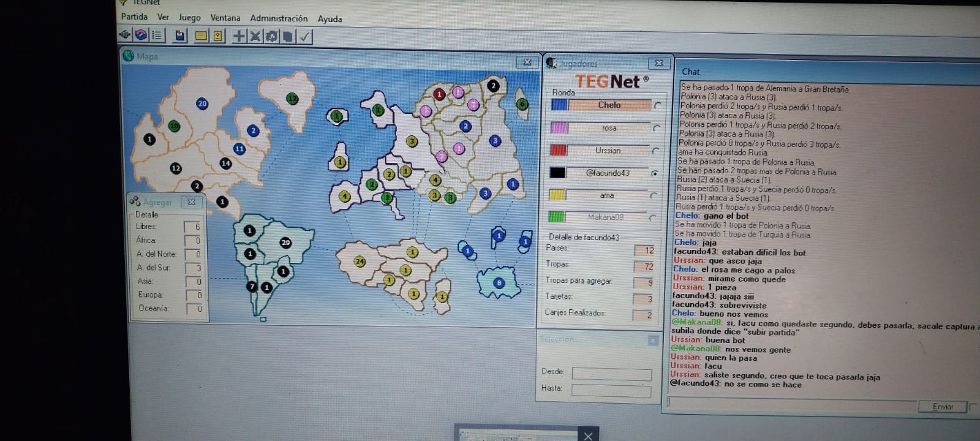
Task: Click the floppy disk save icon
Action: click(x=179, y=36)
